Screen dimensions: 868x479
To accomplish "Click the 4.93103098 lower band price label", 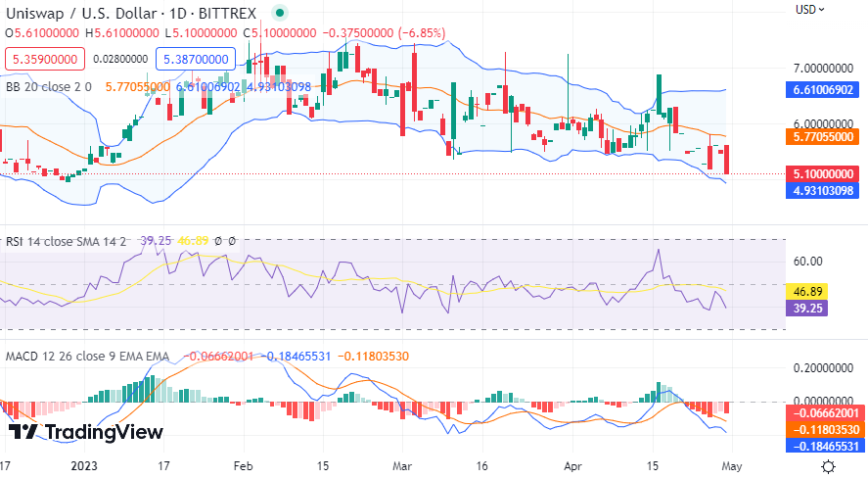I will tap(823, 191).
